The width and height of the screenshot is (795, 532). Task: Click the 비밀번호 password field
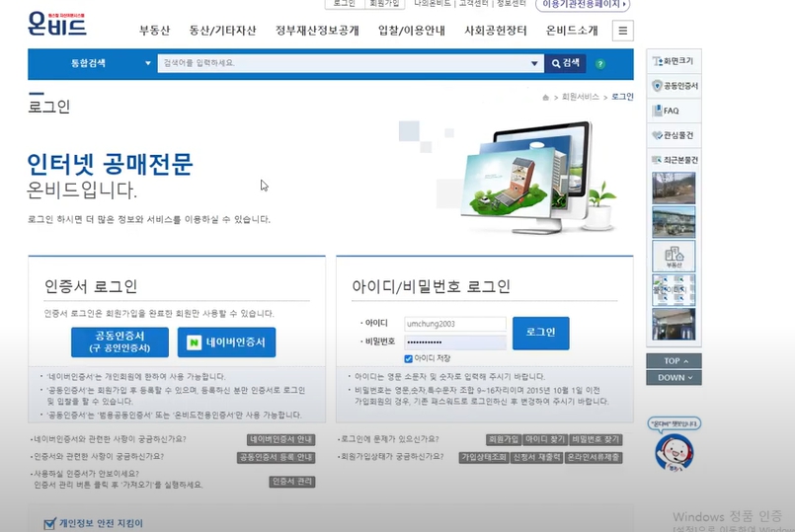click(x=455, y=342)
